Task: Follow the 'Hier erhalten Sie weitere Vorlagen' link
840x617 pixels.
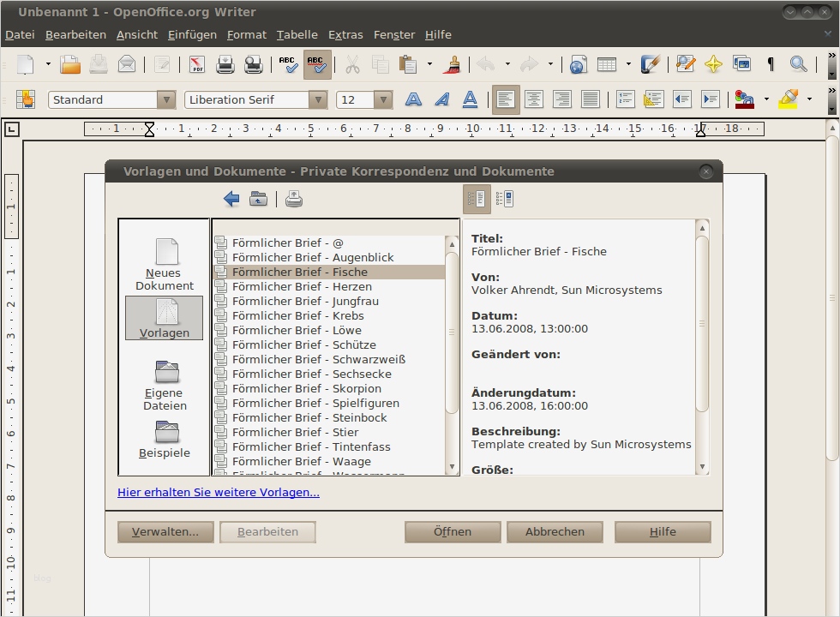Action: click(219, 492)
